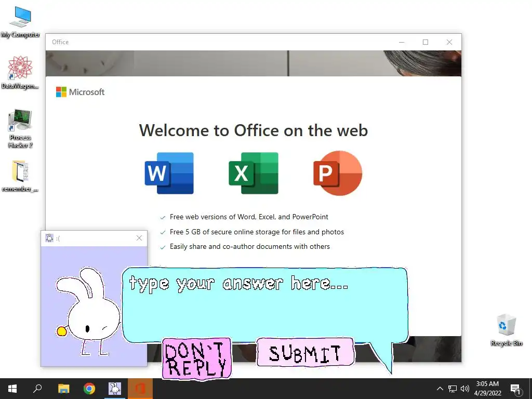Select the remember_ file on the desktop
The image size is (532, 399).
[20, 176]
